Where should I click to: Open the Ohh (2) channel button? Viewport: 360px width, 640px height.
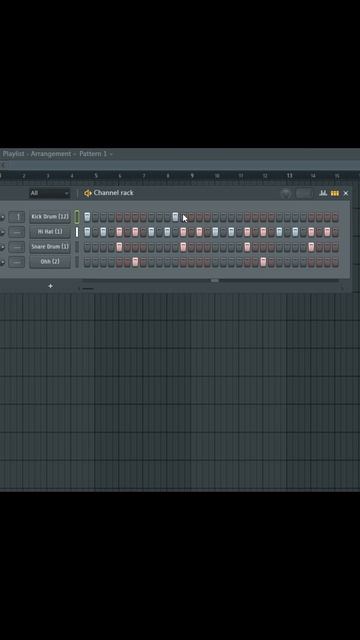click(x=50, y=262)
